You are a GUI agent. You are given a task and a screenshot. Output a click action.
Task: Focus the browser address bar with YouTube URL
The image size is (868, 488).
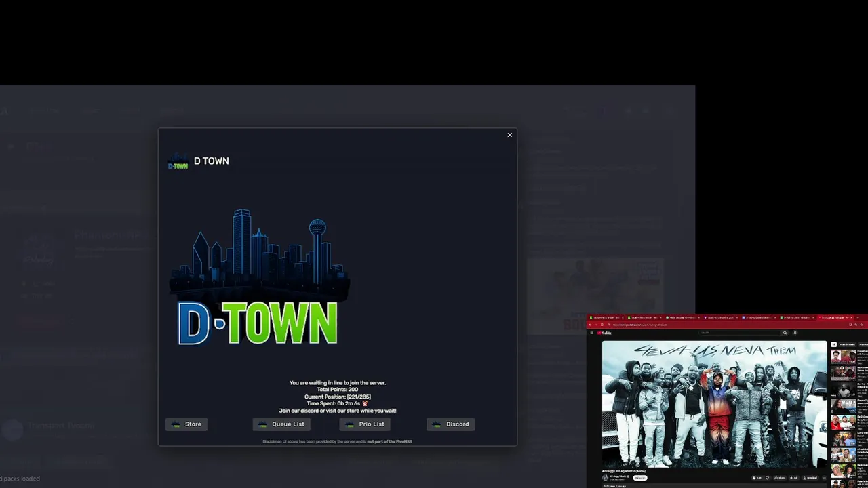pos(728,325)
